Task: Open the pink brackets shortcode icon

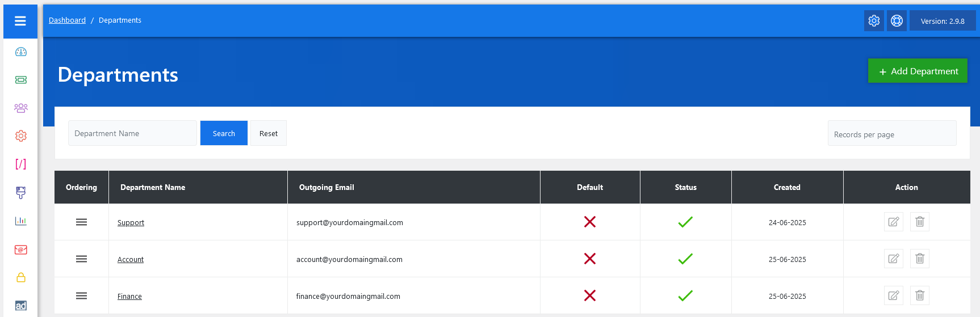Action: [x=21, y=164]
